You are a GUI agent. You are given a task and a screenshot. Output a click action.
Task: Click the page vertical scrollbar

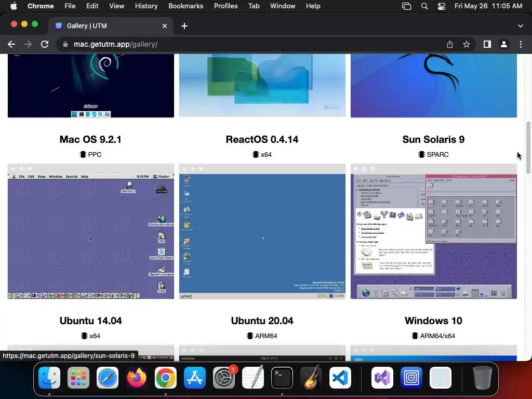click(528, 148)
